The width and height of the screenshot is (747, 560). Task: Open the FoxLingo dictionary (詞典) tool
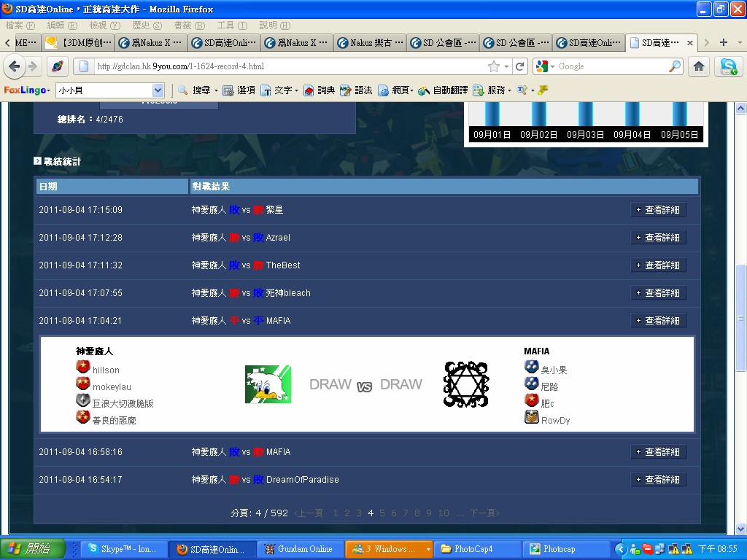[319, 90]
